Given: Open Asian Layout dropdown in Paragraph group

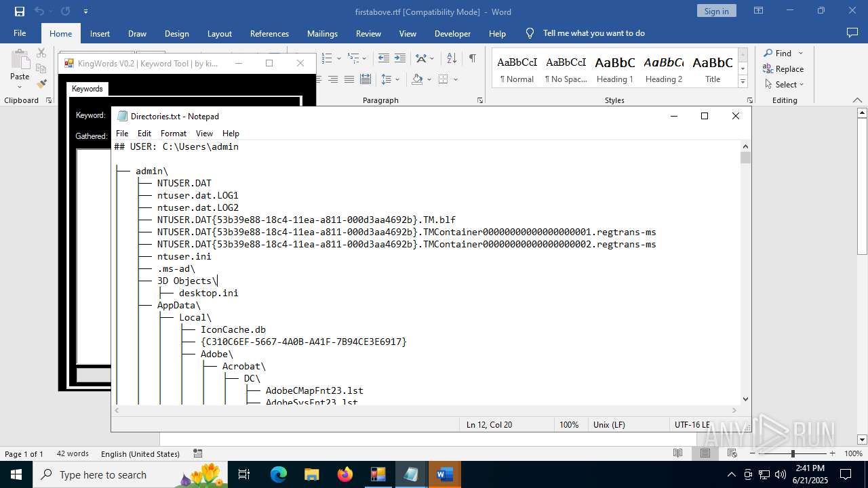Looking at the screenshot, I should coord(431,58).
